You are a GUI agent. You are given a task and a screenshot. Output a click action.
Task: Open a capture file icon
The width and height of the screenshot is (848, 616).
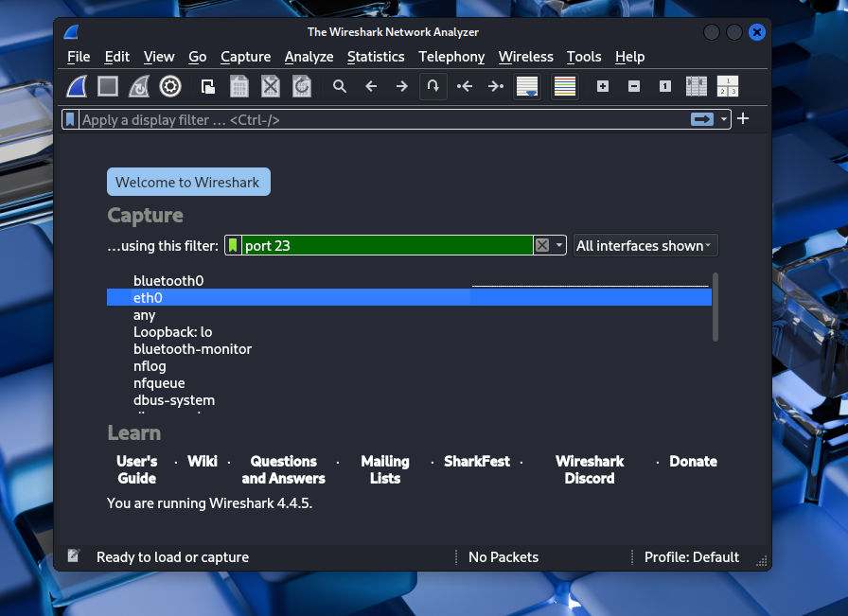(207, 86)
